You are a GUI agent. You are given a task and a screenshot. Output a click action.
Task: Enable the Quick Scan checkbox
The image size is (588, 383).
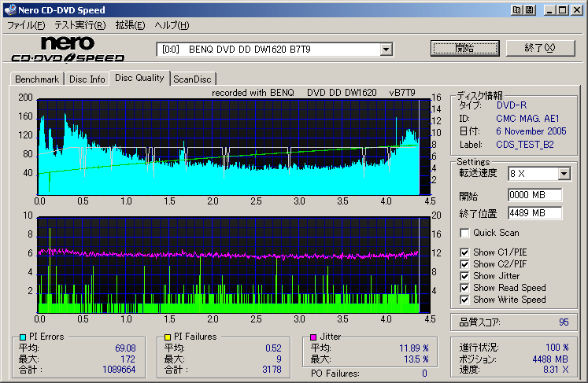[464, 233]
